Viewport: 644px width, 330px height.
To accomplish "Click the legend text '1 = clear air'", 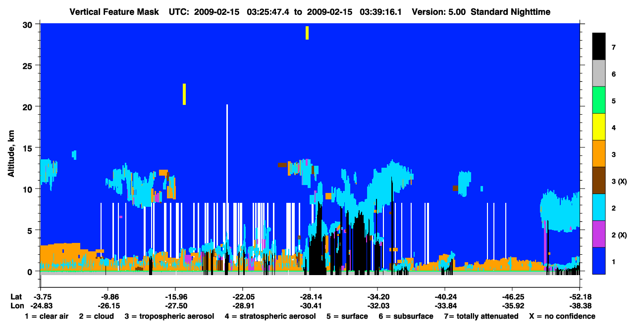I will [x=47, y=316].
